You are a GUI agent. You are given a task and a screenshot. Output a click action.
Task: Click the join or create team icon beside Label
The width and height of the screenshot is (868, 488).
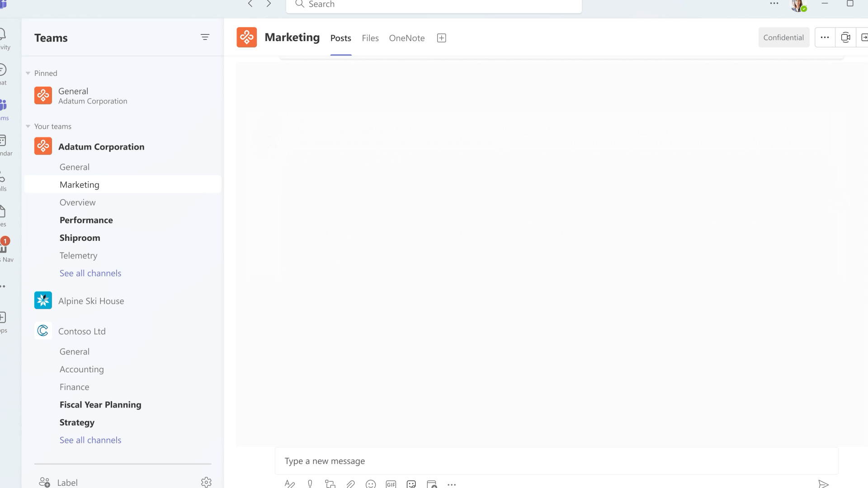click(44, 482)
